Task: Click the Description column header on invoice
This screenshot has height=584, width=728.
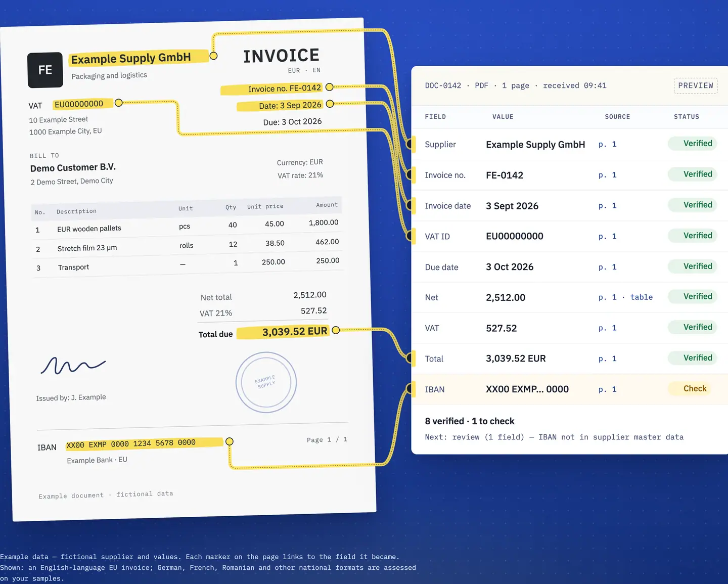Action: pos(76,211)
